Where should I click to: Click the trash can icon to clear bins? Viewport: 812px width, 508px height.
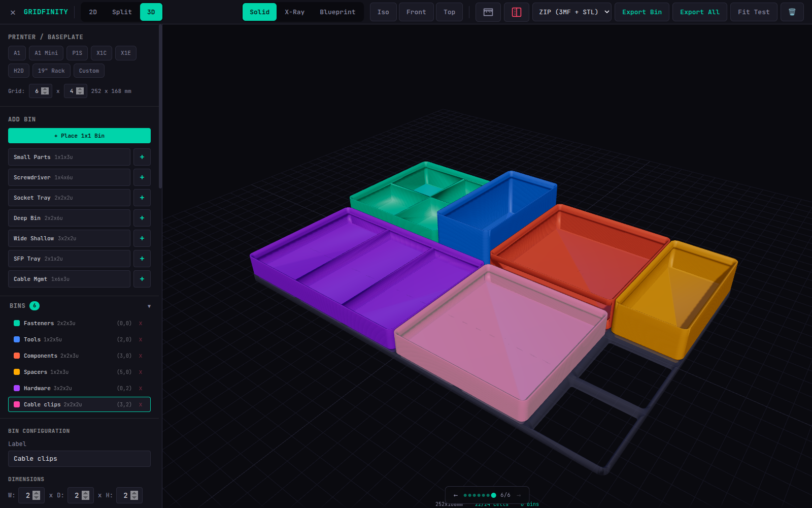coord(792,12)
